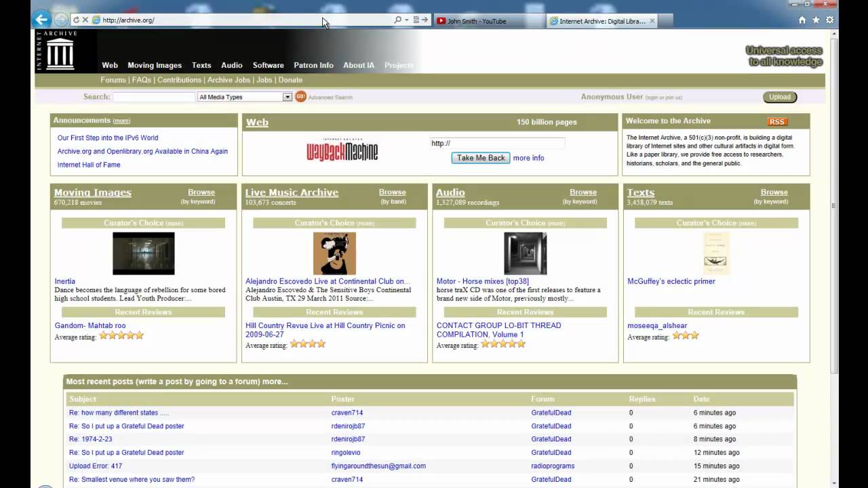The image size is (868, 488).
Task: Click the Go arrow in address bar
Action: 425,20
